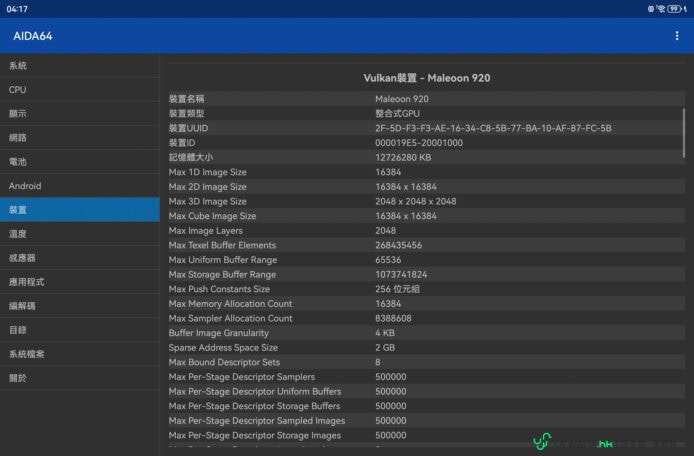The height and width of the screenshot is (456, 694).
Task: Select 裝置名稱 value Maleoon 920
Action: 402,99
